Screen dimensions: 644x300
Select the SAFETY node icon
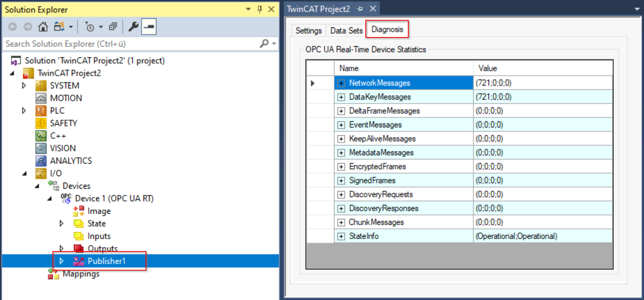click(41, 123)
